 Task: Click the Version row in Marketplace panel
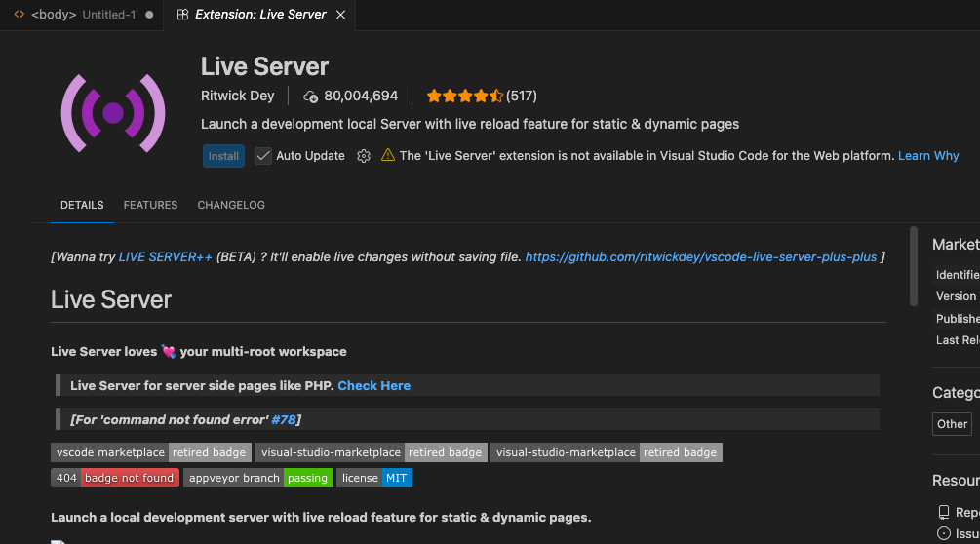tap(957, 296)
